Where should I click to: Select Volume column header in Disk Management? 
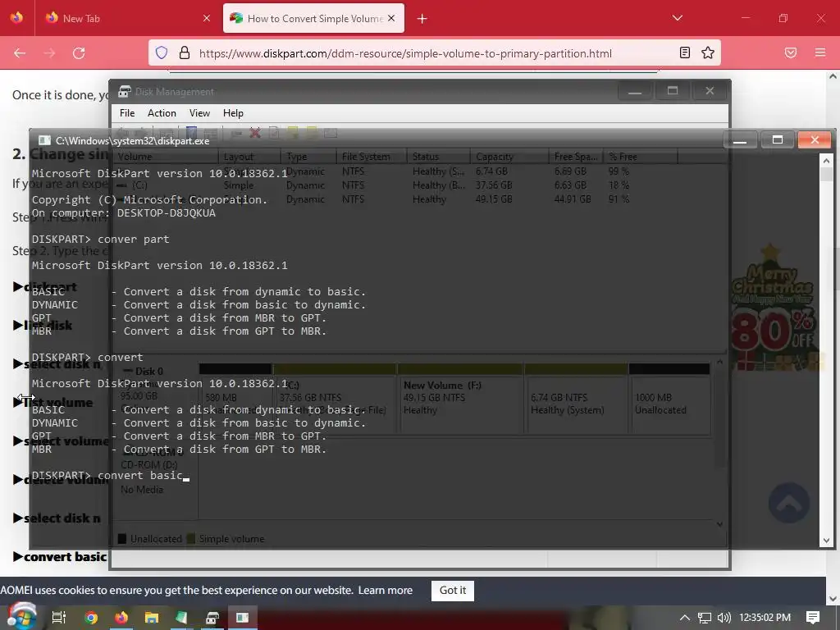166,157
